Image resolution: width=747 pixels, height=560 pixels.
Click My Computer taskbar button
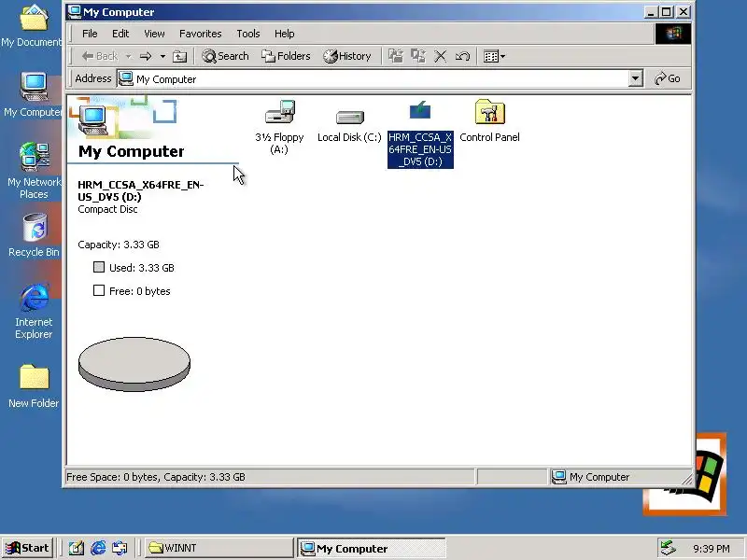pyautogui.click(x=372, y=548)
